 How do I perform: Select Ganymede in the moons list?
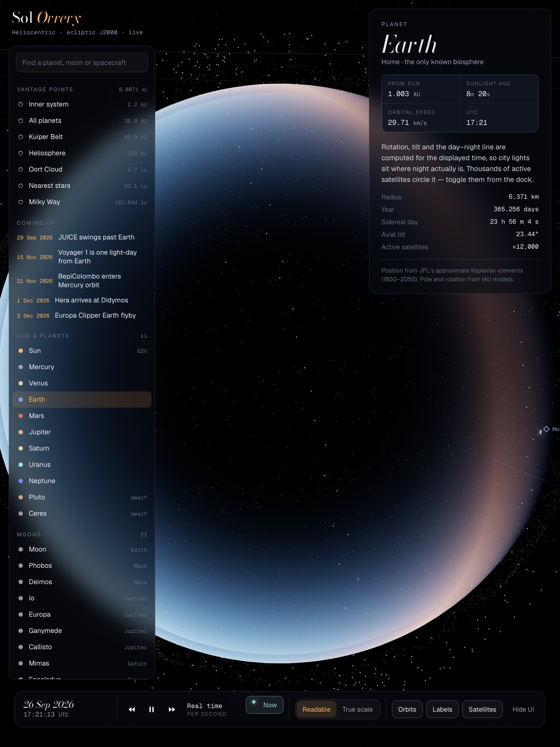coord(82,631)
